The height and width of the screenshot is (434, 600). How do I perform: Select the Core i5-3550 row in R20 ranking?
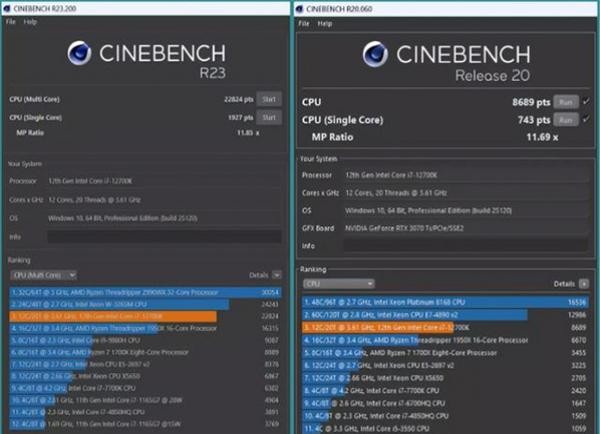[445, 428]
